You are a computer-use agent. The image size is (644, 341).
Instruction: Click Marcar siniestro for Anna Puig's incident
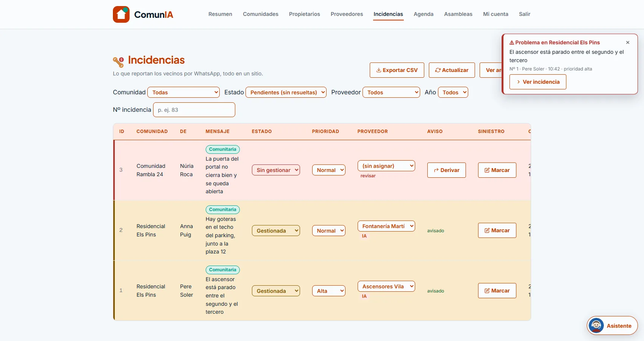[497, 230]
